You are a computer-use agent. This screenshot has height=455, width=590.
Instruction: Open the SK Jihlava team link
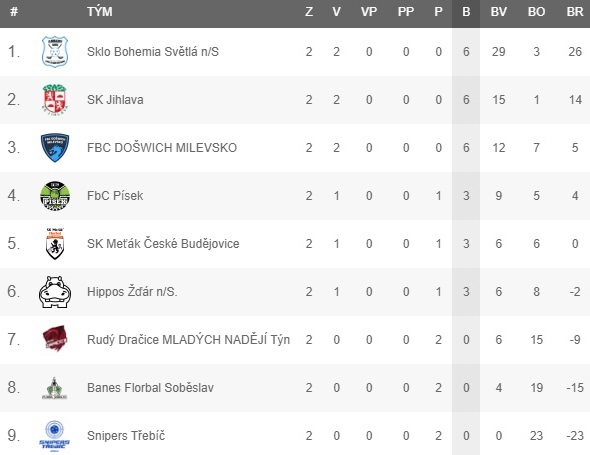115,100
